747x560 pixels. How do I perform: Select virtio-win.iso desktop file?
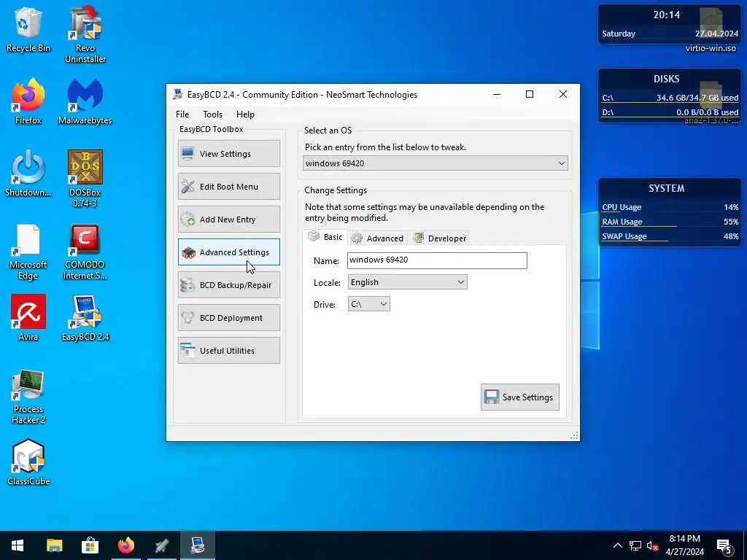711,31
